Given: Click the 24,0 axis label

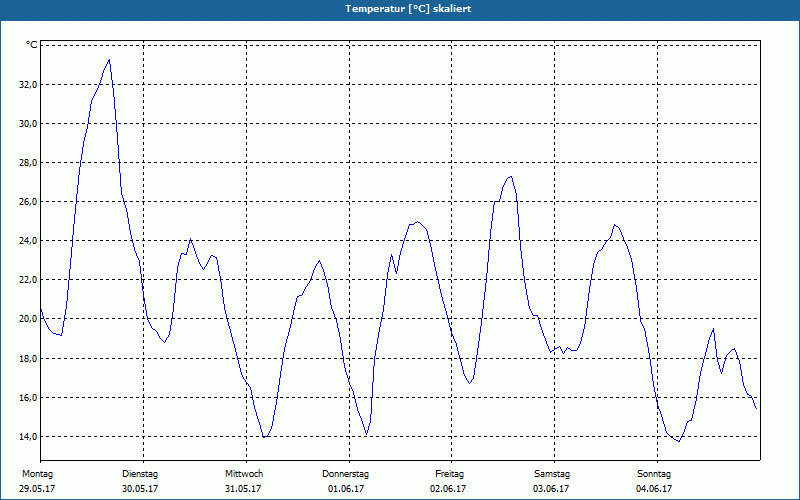Looking at the screenshot, I should point(28,240).
